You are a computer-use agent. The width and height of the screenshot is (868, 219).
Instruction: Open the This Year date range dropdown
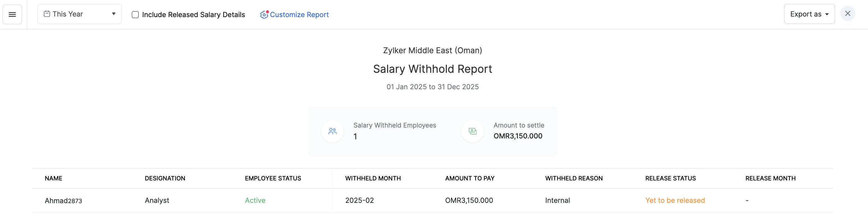tap(80, 14)
